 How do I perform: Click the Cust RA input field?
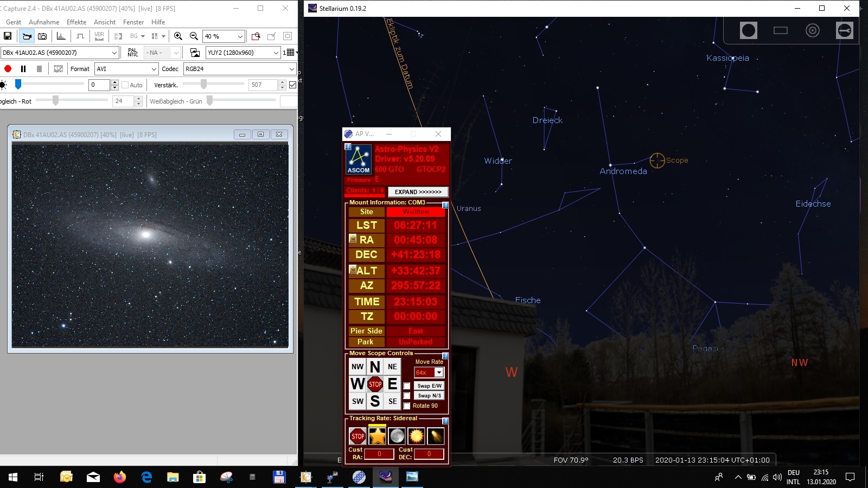379,454
